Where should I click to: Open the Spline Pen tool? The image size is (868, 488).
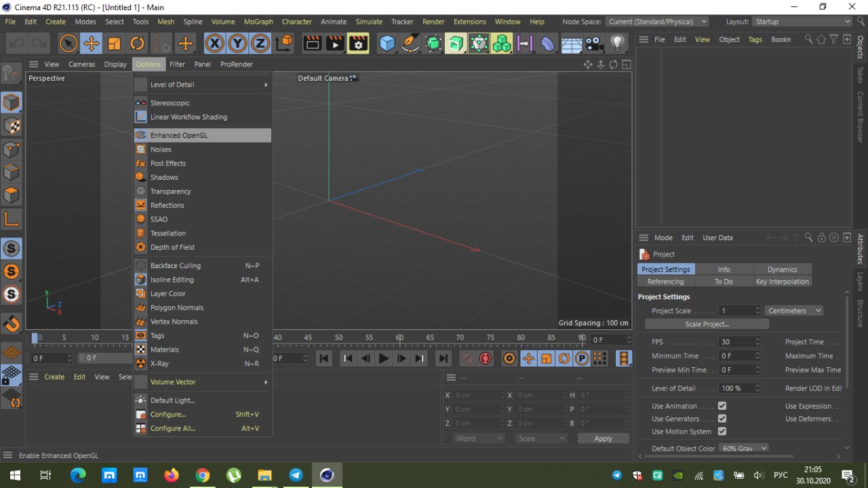tap(410, 44)
